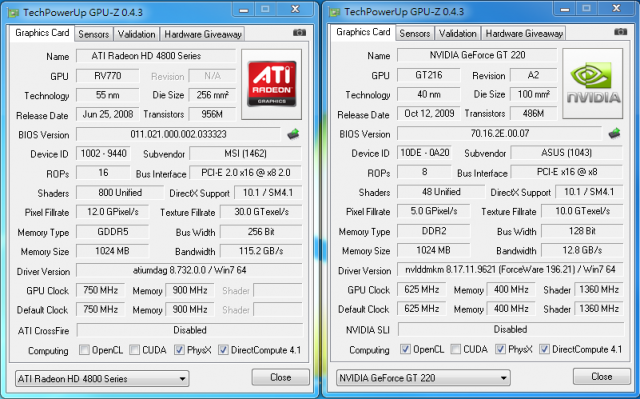Click Close button in NVIDIA window
The width and height of the screenshot is (640, 399).
tap(602, 377)
